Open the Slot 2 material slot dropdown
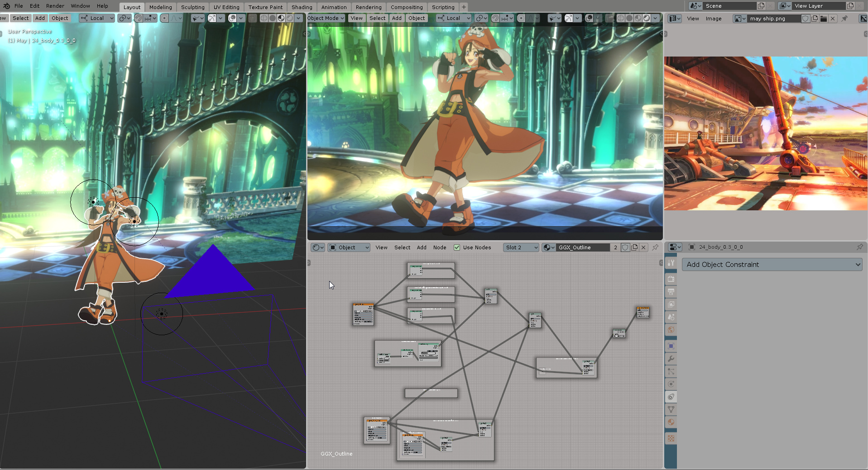This screenshot has width=868, height=470. pos(521,247)
